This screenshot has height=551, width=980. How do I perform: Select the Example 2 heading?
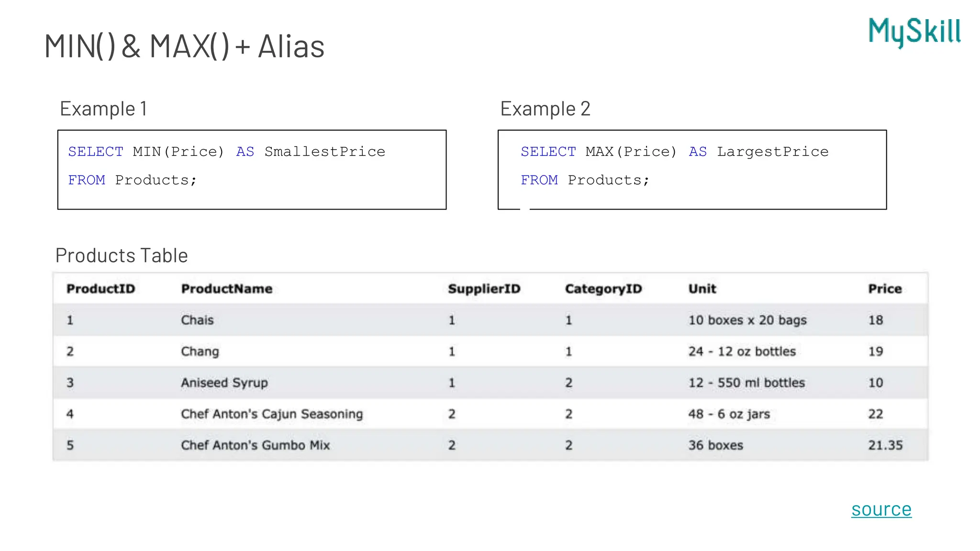pos(545,109)
